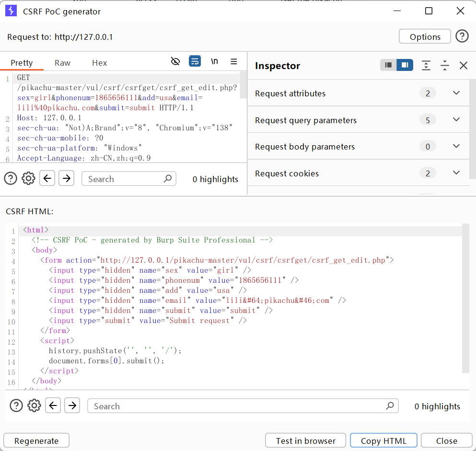Click the document.forms[0].submit() line
Viewport: 476px width, 451px height.
(x=106, y=360)
